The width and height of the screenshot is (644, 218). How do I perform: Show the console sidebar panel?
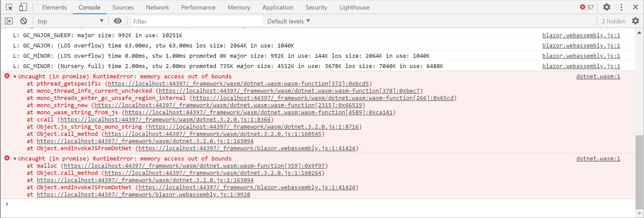(x=9, y=21)
